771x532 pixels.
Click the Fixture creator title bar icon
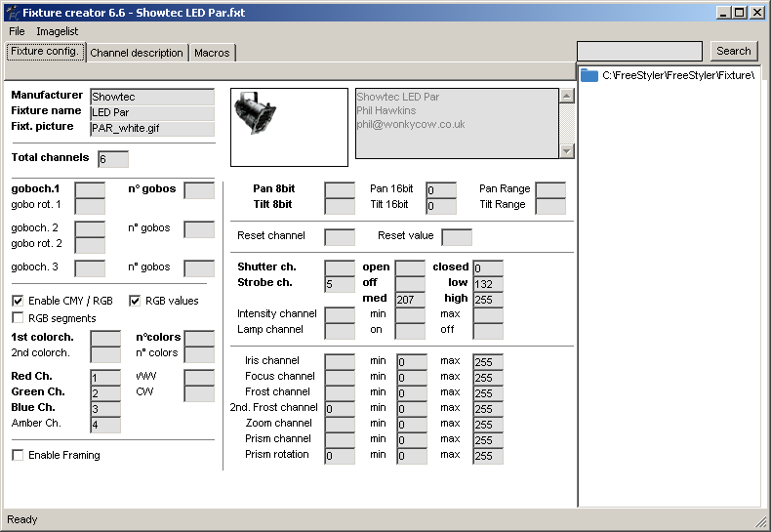(x=13, y=13)
